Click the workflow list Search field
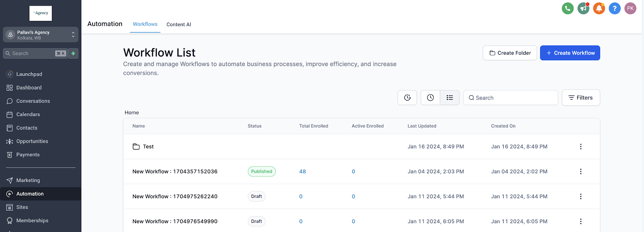 click(510, 98)
